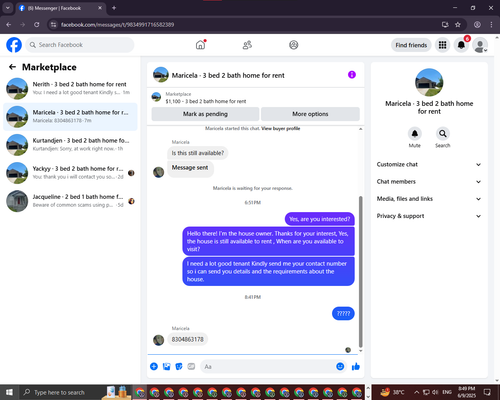This screenshot has height=400, width=500.
Task: Open View buyer profile link
Action: click(281, 128)
